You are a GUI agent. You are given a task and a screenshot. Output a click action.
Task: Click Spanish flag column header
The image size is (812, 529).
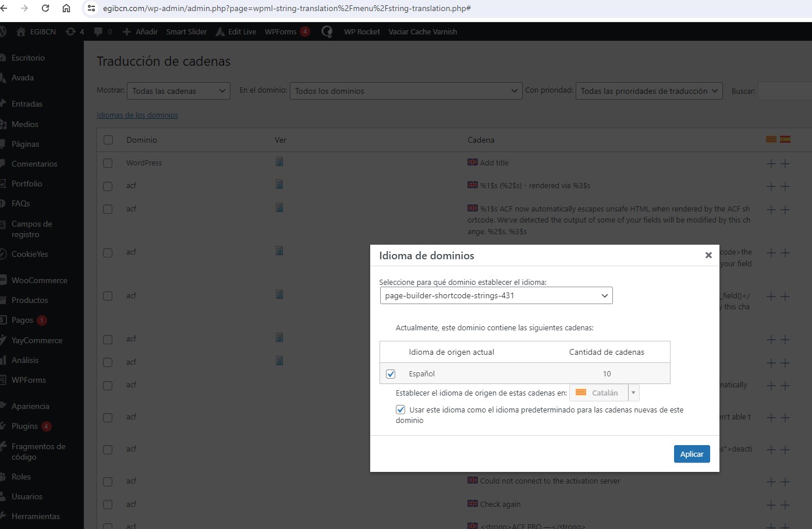pos(785,139)
